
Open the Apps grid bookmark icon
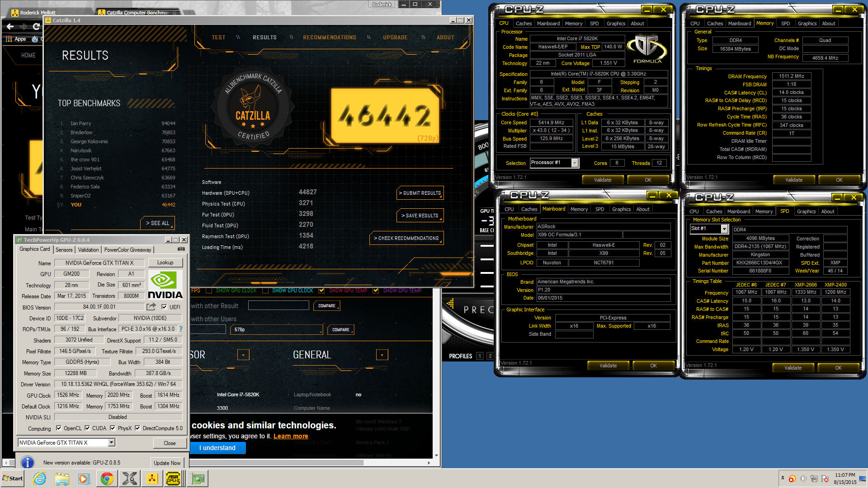(9, 39)
